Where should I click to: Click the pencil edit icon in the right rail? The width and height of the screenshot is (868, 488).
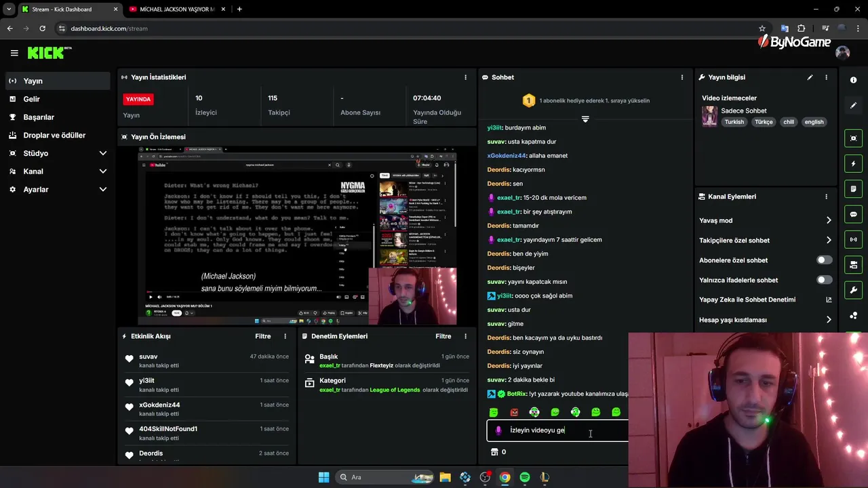coord(853,106)
